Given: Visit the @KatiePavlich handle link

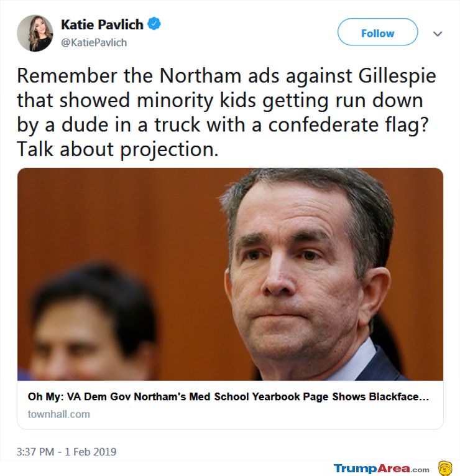Looking at the screenshot, I should [94, 42].
